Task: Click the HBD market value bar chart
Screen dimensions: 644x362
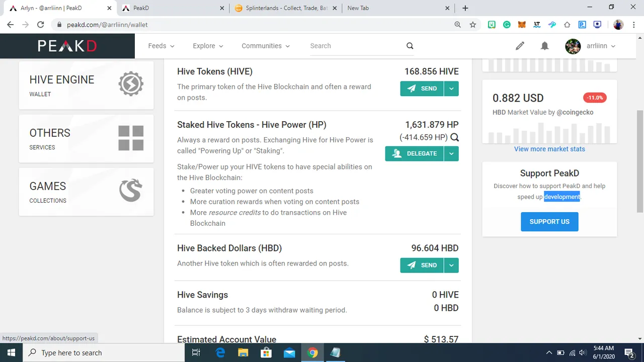Action: point(549,132)
